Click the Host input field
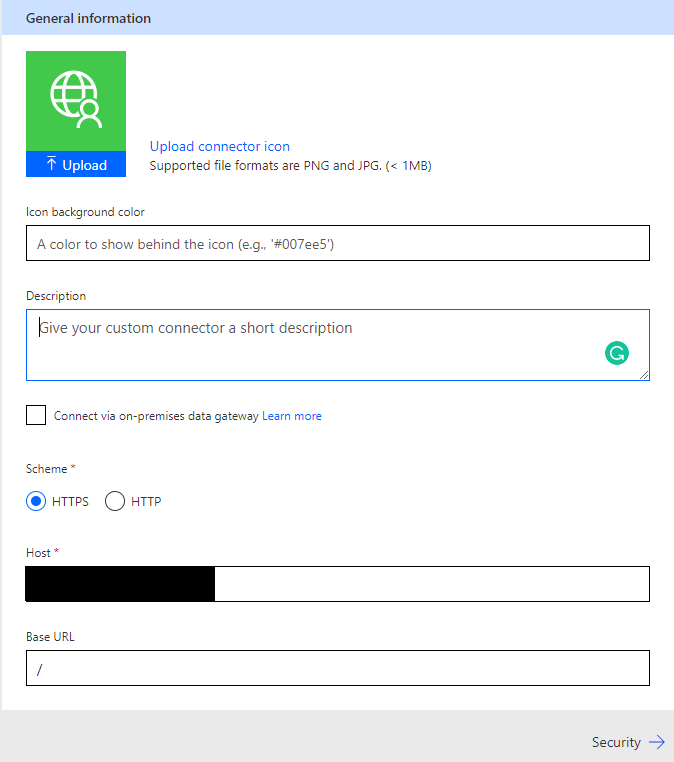The height and width of the screenshot is (762, 674). pyautogui.click(x=338, y=584)
